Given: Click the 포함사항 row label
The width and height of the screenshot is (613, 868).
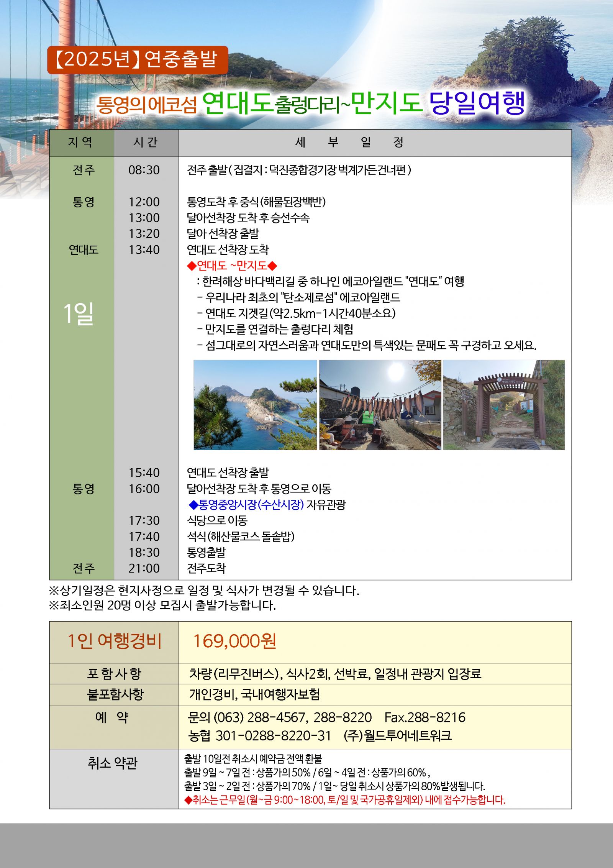Looking at the screenshot, I should [114, 674].
